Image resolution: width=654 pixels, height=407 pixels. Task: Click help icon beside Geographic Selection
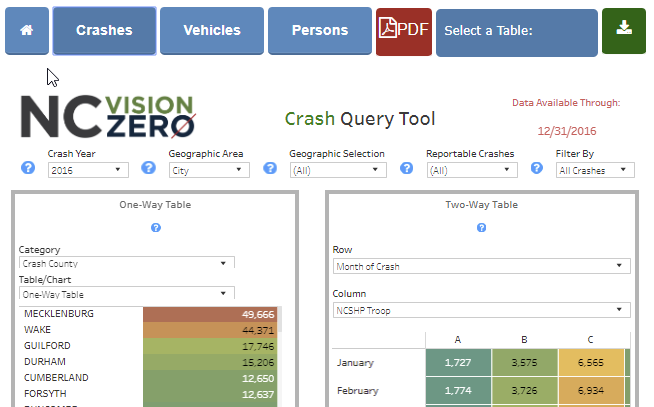pyautogui.click(x=269, y=168)
